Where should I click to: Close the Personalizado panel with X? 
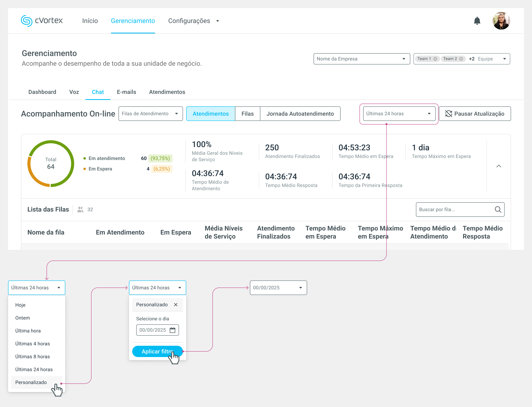[x=176, y=304]
